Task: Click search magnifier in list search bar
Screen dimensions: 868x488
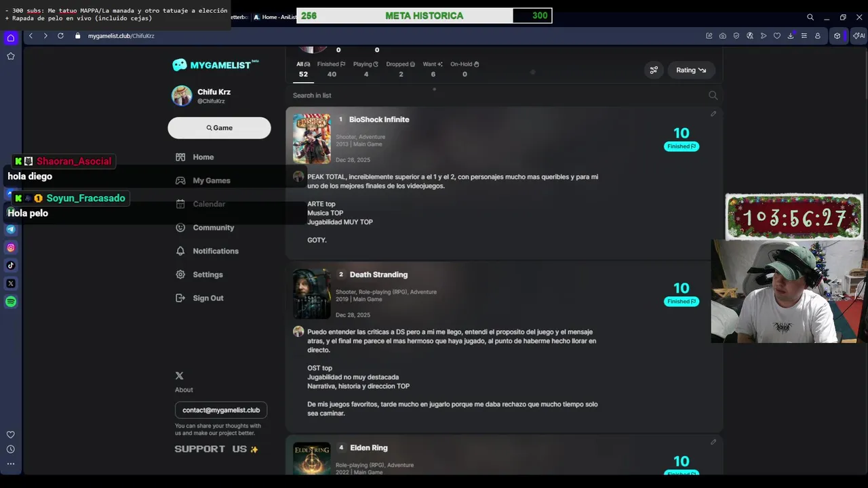Action: click(x=713, y=96)
